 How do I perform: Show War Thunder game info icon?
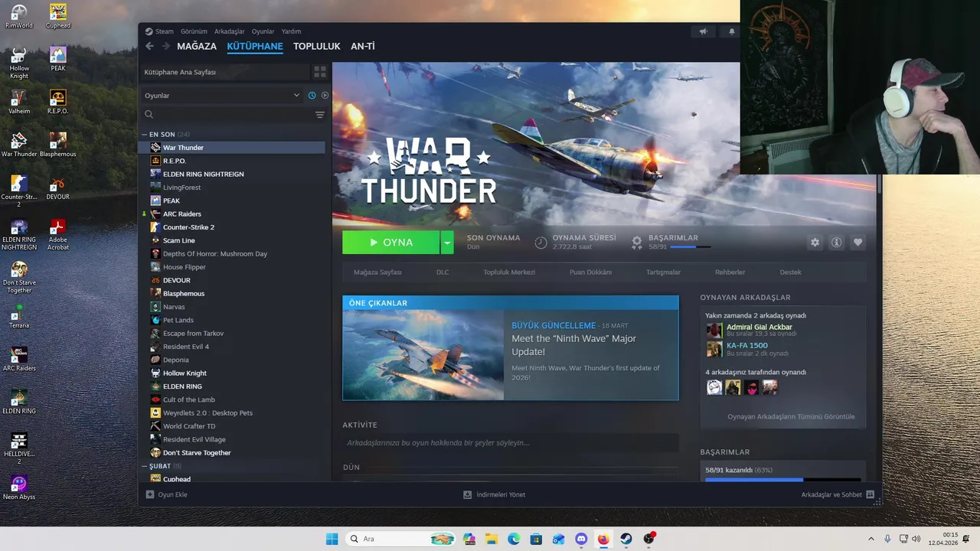[x=836, y=242]
